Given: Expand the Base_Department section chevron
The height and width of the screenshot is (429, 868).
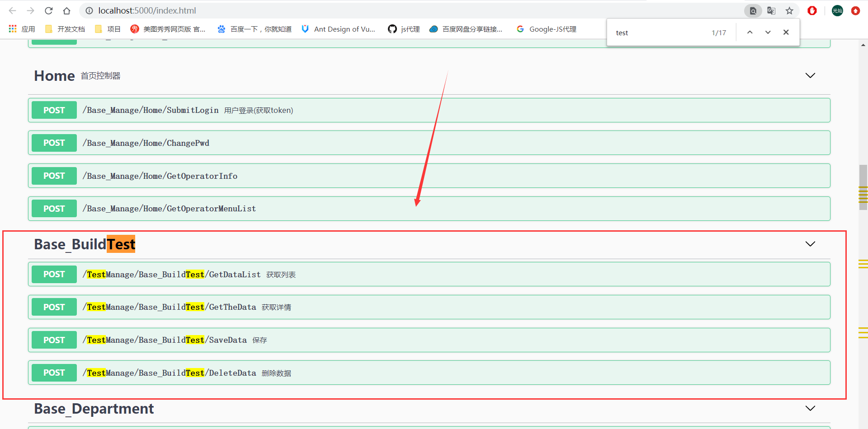Looking at the screenshot, I should (x=810, y=408).
